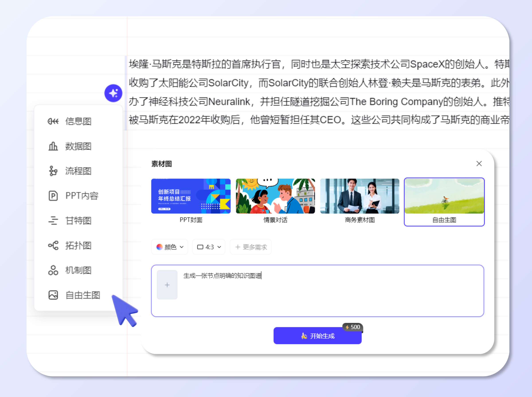Select the 情景对话 template option
532x397 pixels.
click(276, 196)
